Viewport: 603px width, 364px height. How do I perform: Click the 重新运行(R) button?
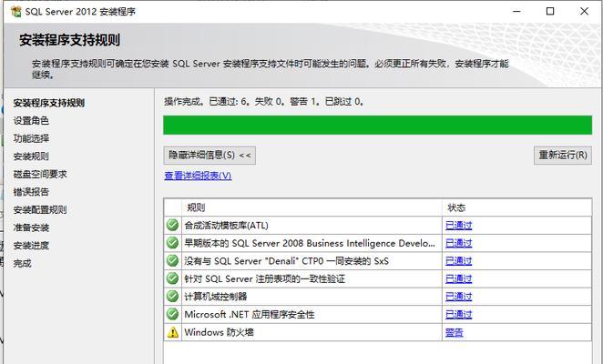coord(563,156)
